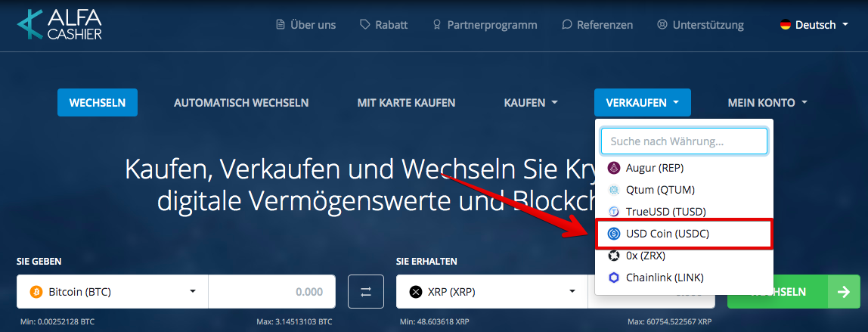Click the Chainlink (LINK) hexagon icon
868x332 pixels.
[x=613, y=278]
